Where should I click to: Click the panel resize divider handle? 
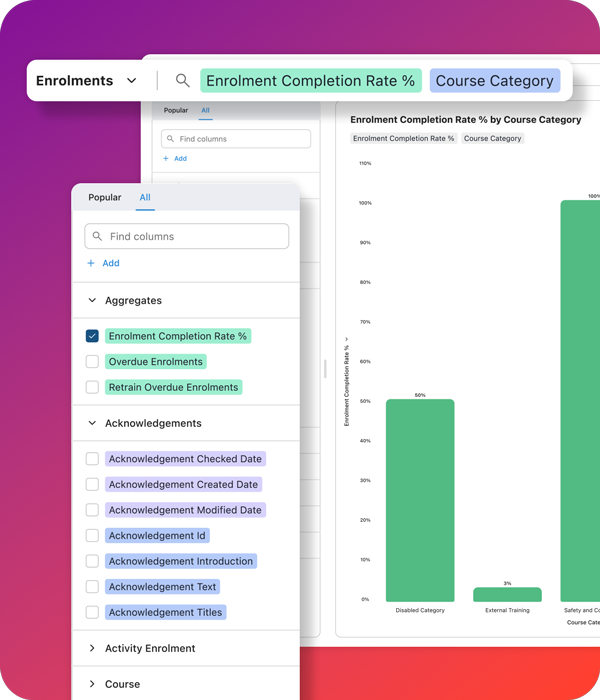click(x=325, y=369)
